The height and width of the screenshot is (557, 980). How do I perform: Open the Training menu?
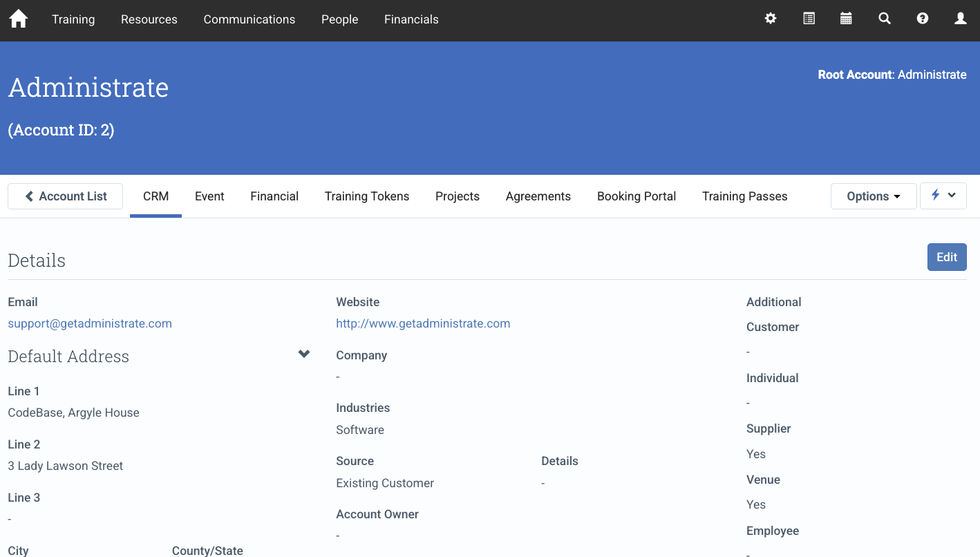[73, 19]
